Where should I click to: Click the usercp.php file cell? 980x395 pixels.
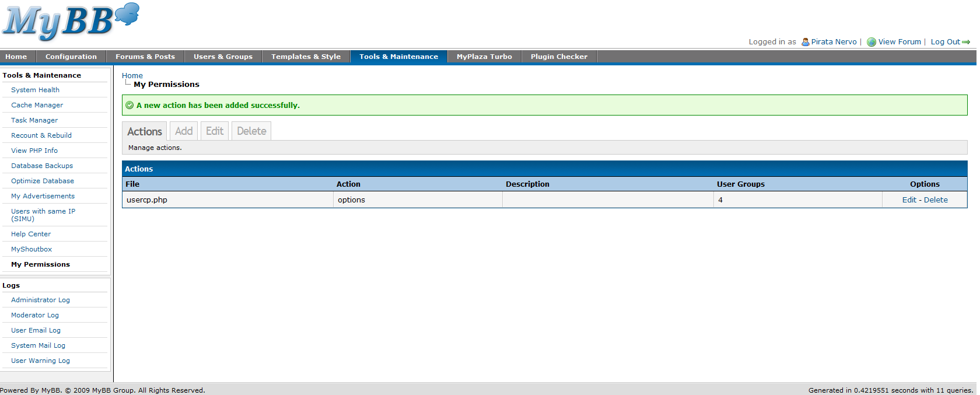(x=228, y=200)
